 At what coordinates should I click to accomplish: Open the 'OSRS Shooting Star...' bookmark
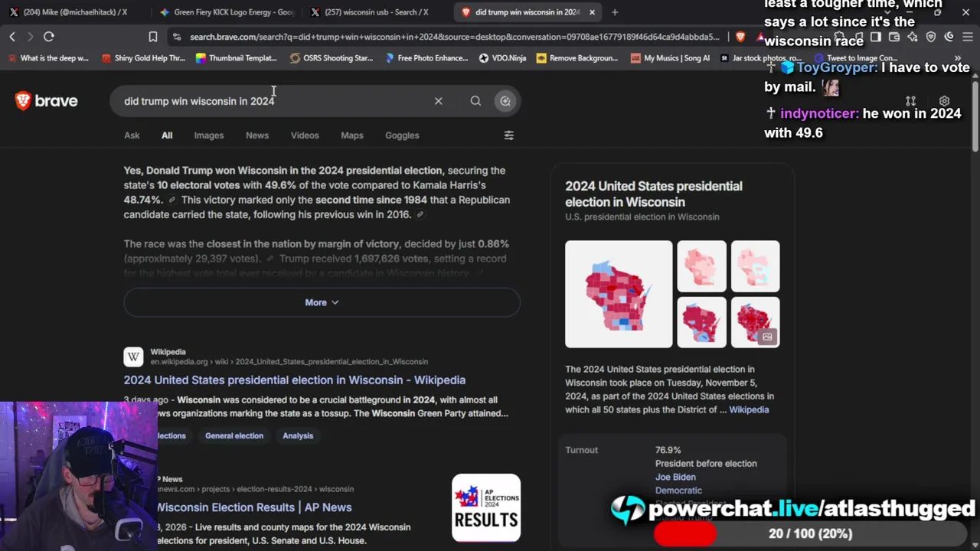332,58
